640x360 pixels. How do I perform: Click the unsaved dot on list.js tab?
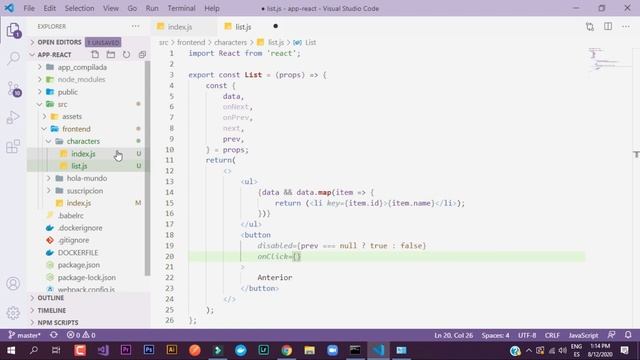276,26
